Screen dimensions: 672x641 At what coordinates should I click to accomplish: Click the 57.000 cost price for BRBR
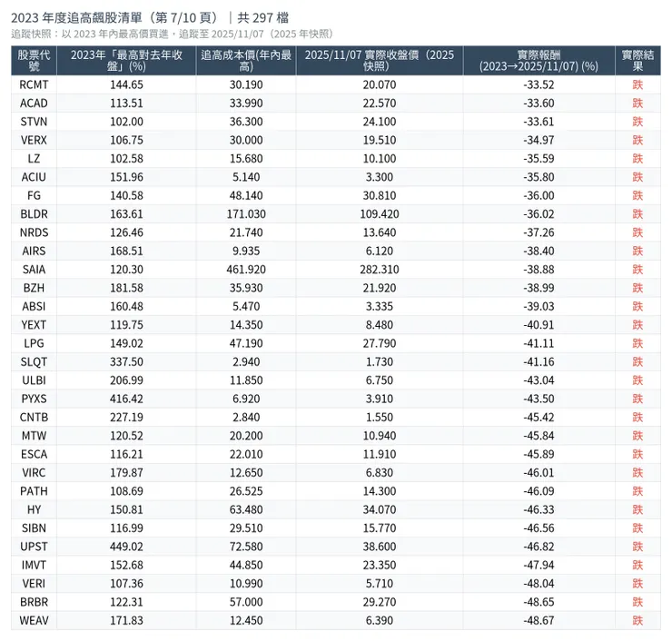246,602
